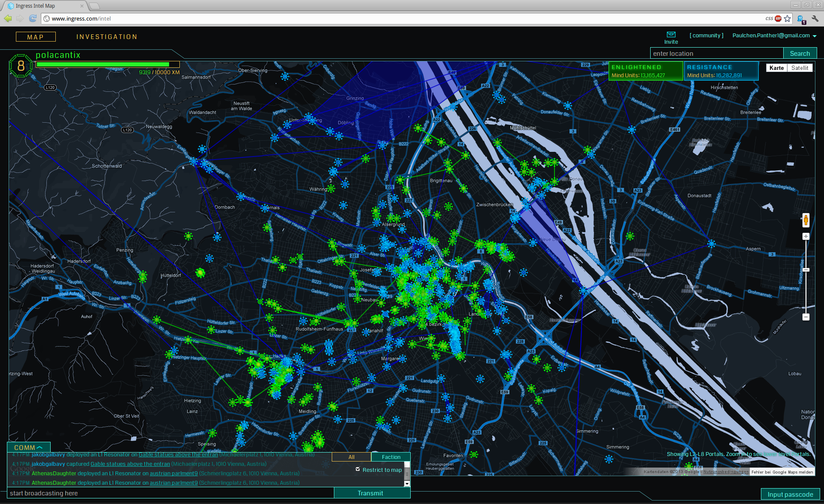The width and height of the screenshot is (824, 504).
Task: Reload the page with the refresh icon
Action: pos(33,18)
